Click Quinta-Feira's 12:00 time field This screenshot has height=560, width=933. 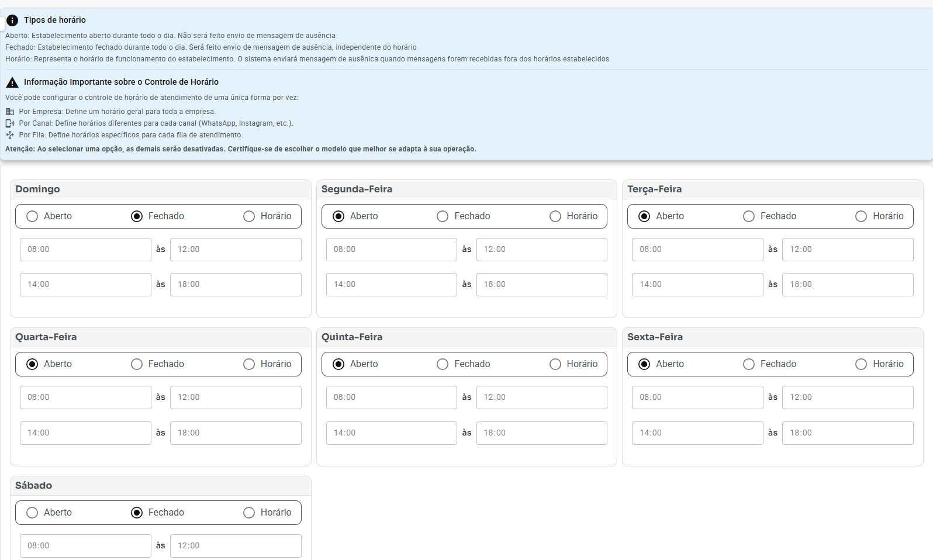[x=541, y=397]
